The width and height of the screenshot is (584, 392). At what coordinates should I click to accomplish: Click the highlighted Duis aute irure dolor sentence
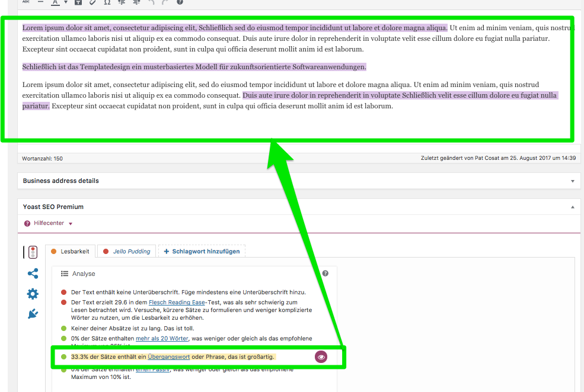coord(400,95)
